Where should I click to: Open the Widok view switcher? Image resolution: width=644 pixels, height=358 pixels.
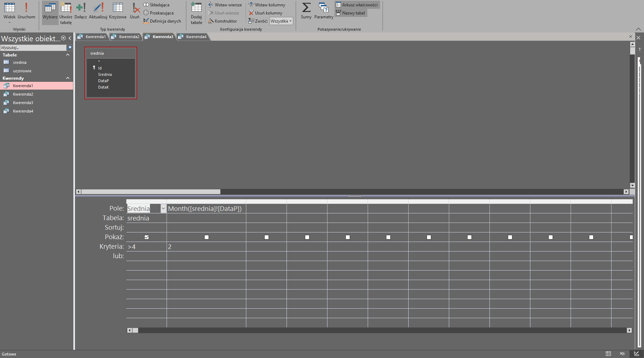[x=10, y=12]
